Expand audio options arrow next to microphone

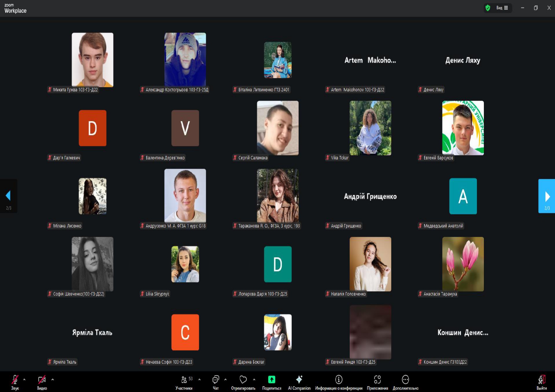pyautogui.click(x=24, y=379)
